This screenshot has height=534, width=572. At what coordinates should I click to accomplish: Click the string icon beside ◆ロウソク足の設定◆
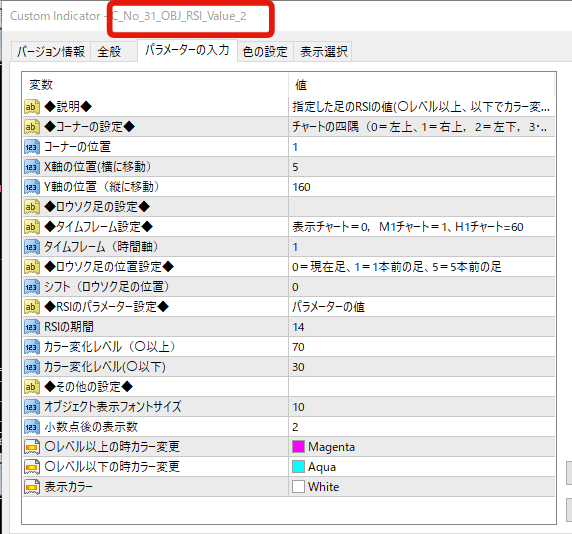coord(32,207)
